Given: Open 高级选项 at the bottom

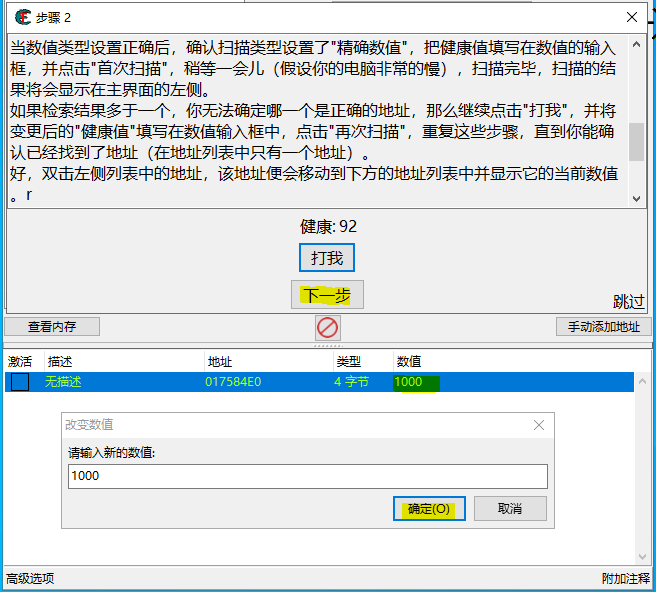Looking at the screenshot, I should coord(30,579).
